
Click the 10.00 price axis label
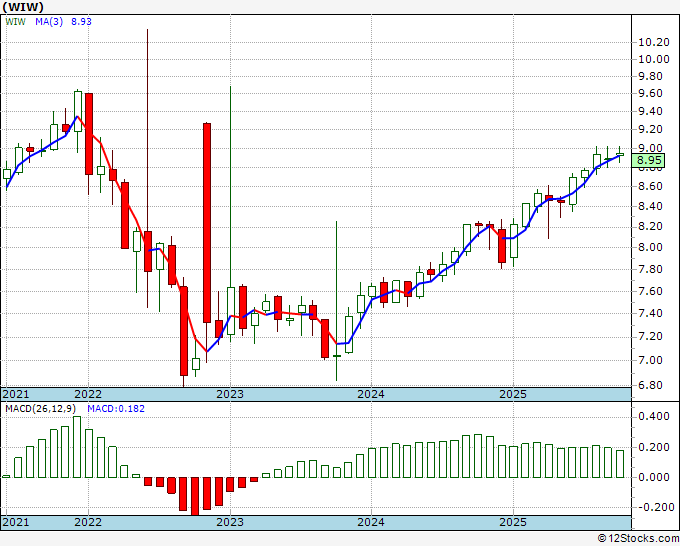(x=654, y=59)
